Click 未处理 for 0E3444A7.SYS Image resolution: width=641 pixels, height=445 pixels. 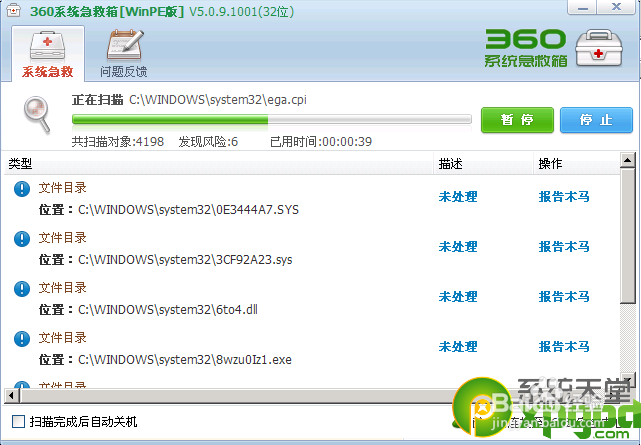(x=458, y=197)
